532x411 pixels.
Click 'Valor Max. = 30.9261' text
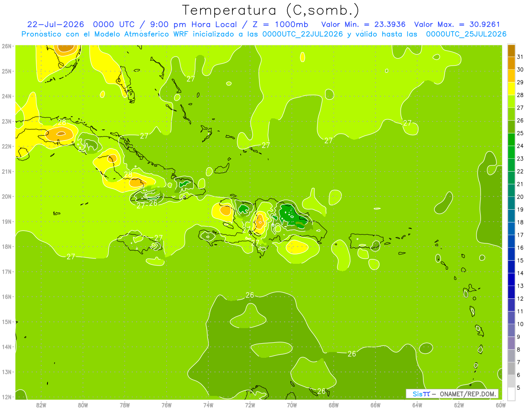click(x=457, y=24)
